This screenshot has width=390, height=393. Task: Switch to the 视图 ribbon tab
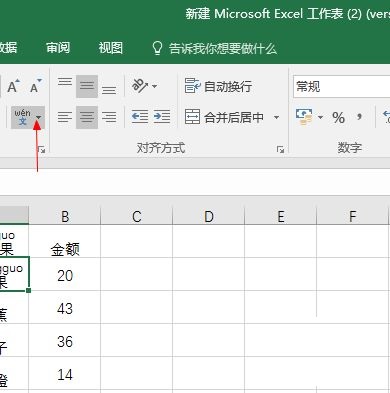[x=111, y=48]
